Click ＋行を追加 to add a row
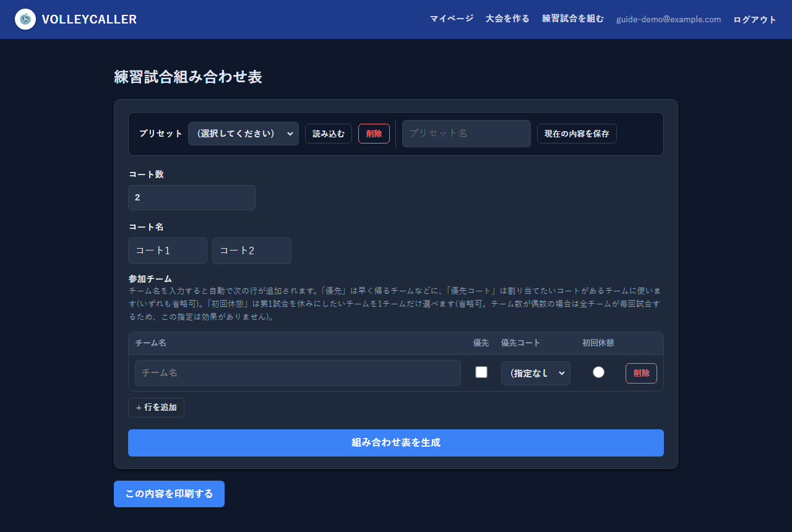Image resolution: width=792 pixels, height=532 pixels. pos(156,408)
